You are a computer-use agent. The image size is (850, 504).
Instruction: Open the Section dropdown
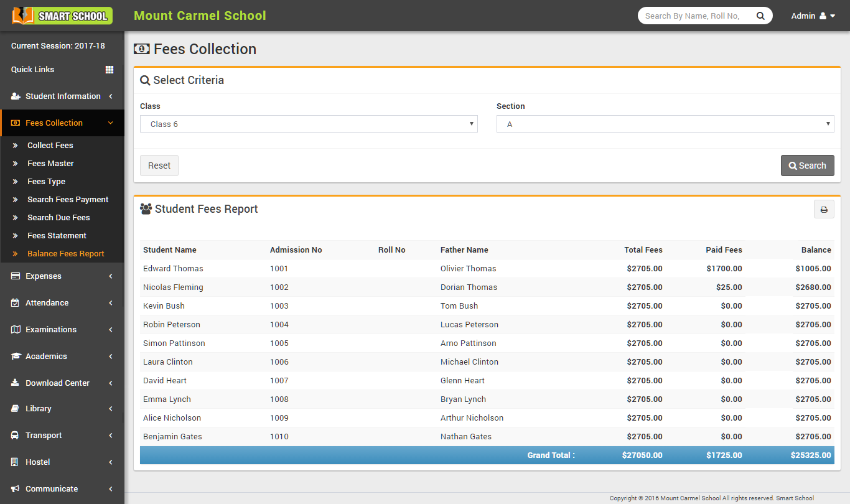[x=665, y=124]
